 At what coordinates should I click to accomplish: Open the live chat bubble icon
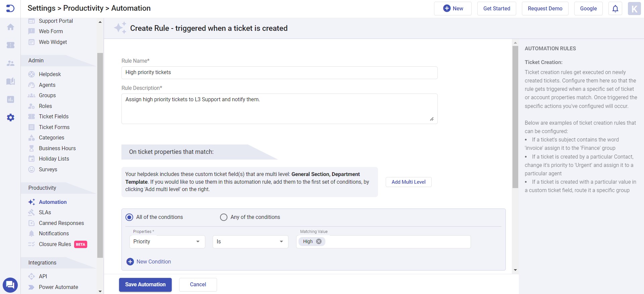(x=10, y=285)
